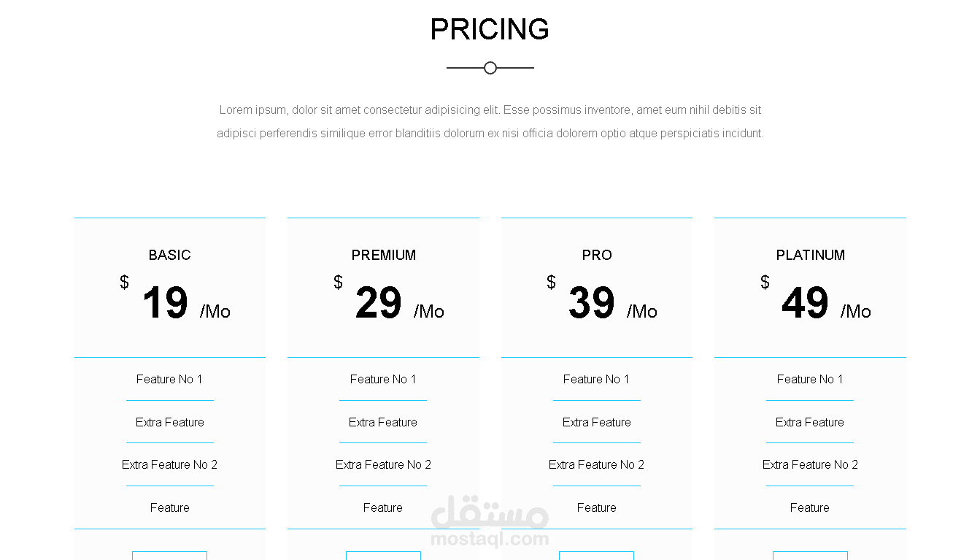Click "Extra Feature No 2" in the Pro plan
Screen dimensions: 980x560
(x=597, y=464)
